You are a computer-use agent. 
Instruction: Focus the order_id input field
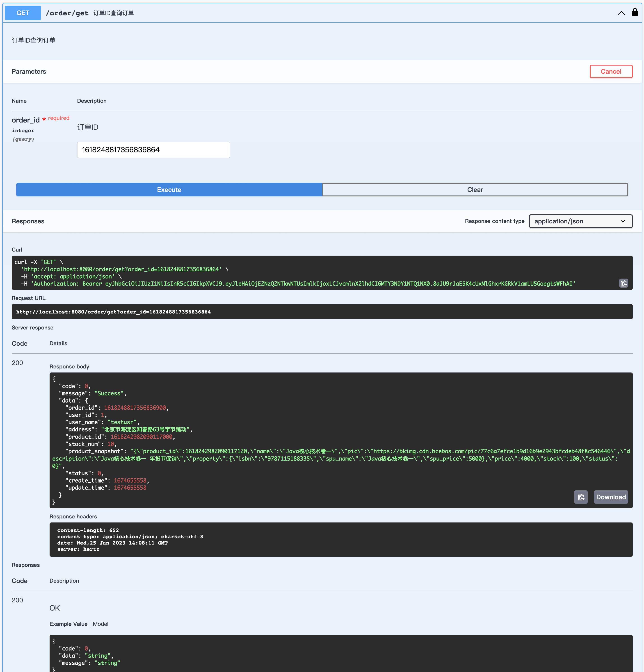click(x=153, y=150)
